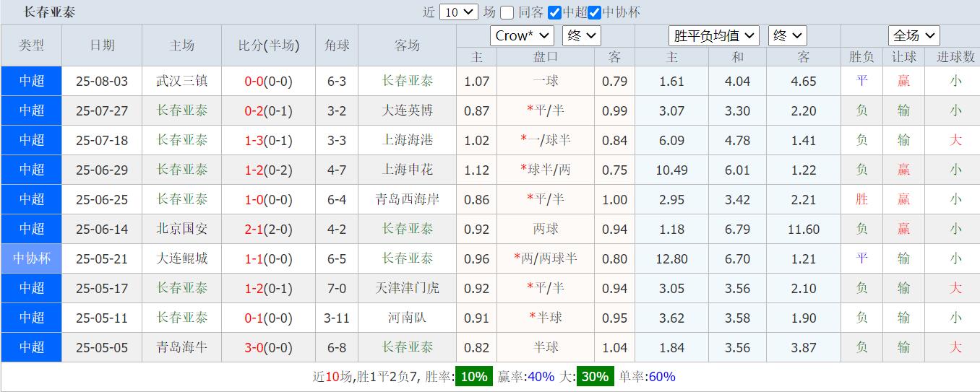This screenshot has height=392, width=980.
Task: Uncheck the 中协杯 cup filter
Action: [595, 12]
